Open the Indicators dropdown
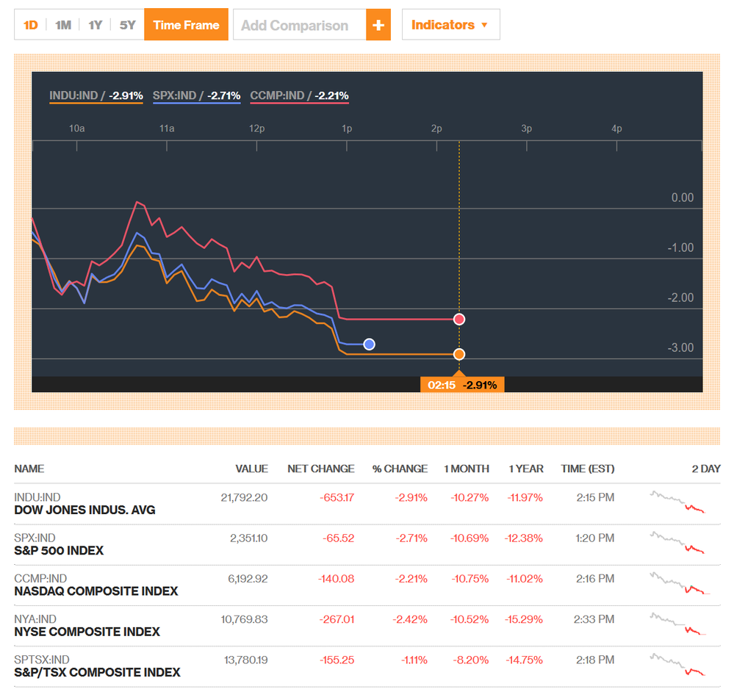 [x=451, y=24]
